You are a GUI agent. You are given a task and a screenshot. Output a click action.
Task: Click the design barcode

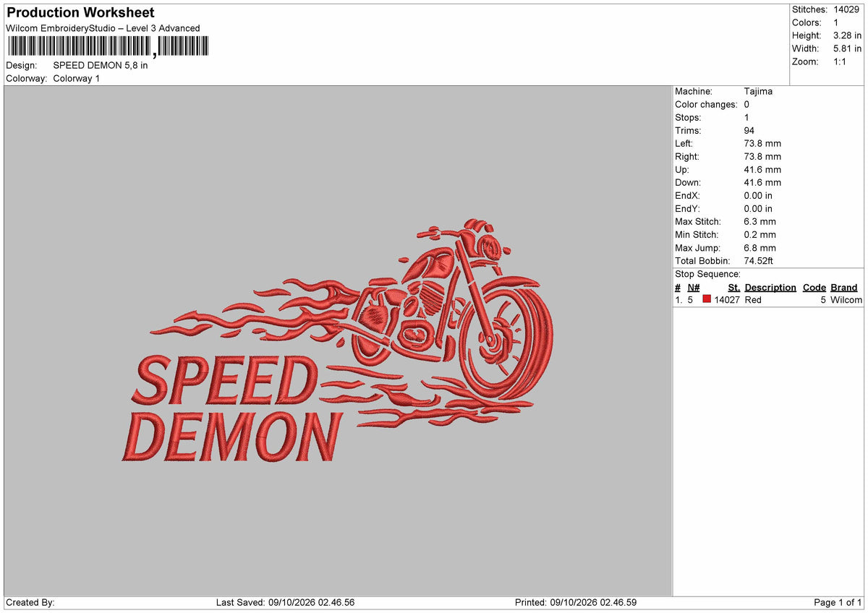pos(108,47)
